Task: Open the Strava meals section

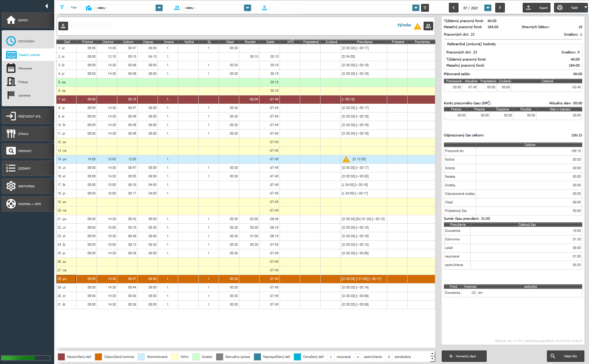Action: tap(28, 134)
